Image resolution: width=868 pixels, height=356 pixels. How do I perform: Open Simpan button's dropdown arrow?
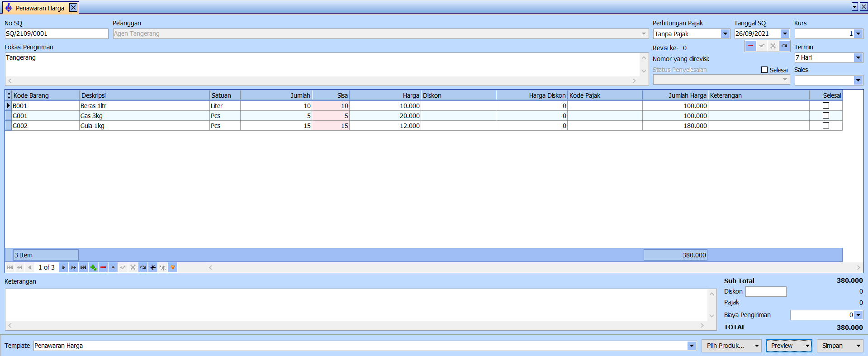[859, 346]
